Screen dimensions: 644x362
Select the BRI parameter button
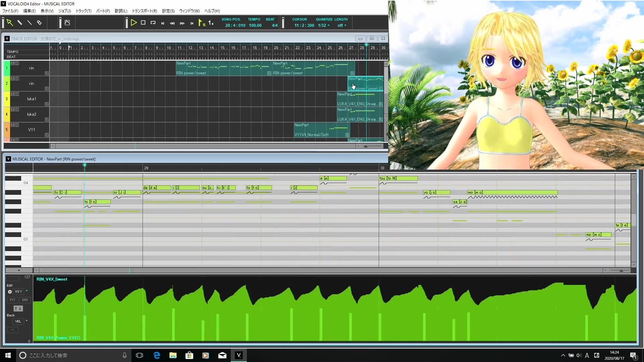(25, 300)
